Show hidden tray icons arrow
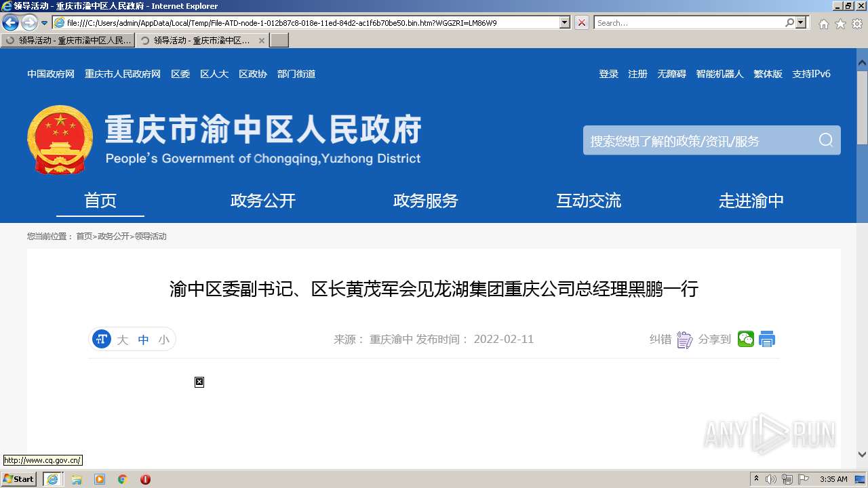This screenshot has height=488, width=868. tap(757, 479)
